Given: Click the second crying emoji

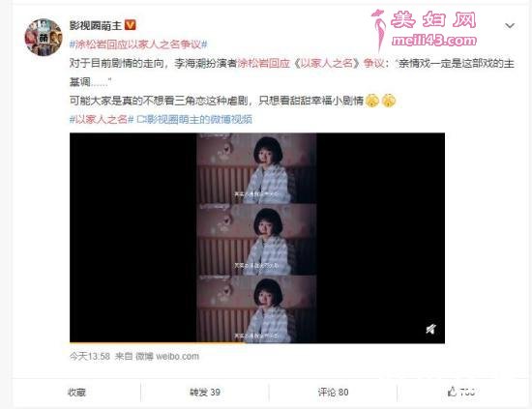Looking at the screenshot, I should (x=389, y=101).
